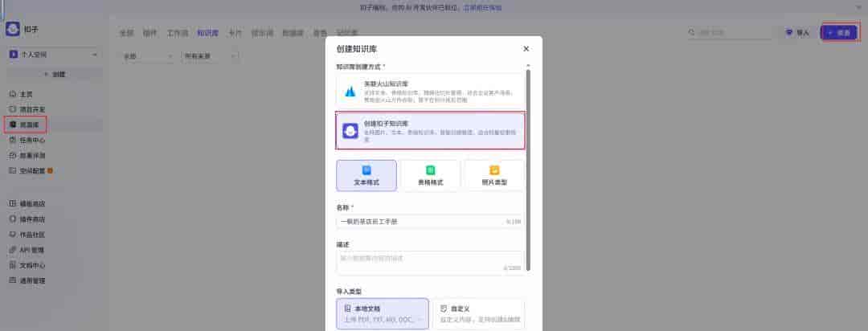The height and width of the screenshot is (331, 868).
Task: Open the 全部 type filter dropdown
Action: coord(148,56)
